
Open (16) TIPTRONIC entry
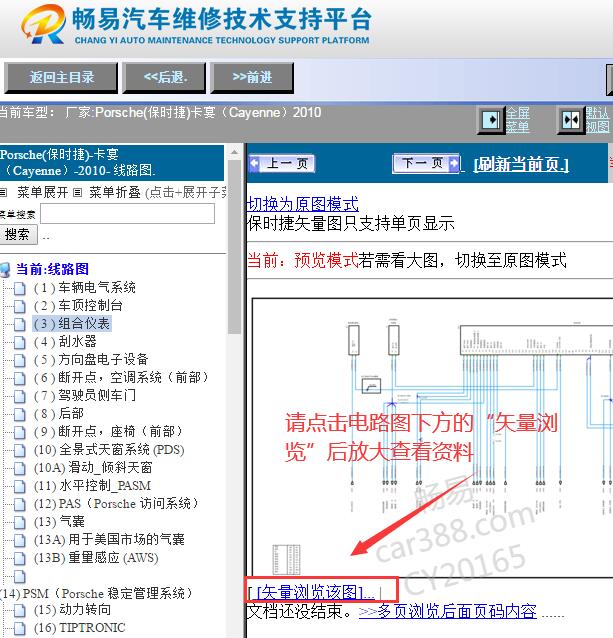pos(79,627)
